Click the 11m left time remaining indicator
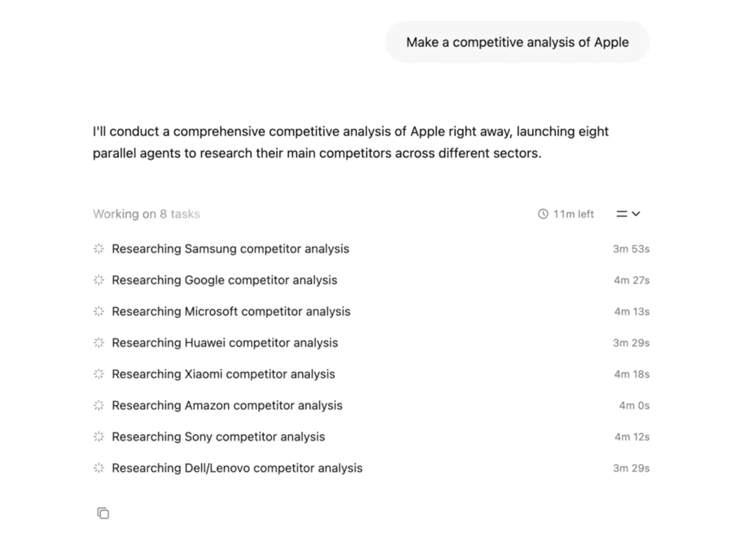Screen dimensions: 744x560 (x=573, y=214)
